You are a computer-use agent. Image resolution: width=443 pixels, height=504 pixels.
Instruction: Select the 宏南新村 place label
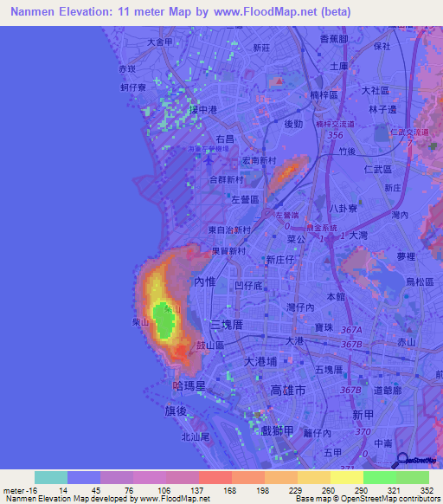click(260, 160)
